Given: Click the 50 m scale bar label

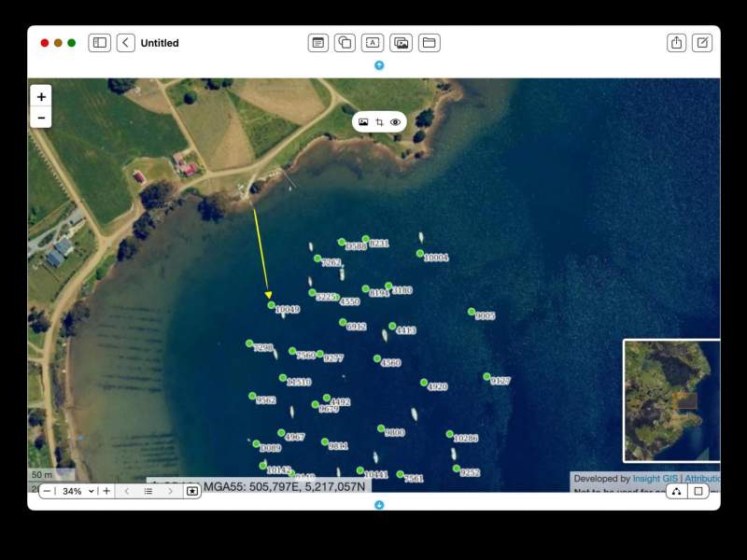Looking at the screenshot, I should point(42,475).
